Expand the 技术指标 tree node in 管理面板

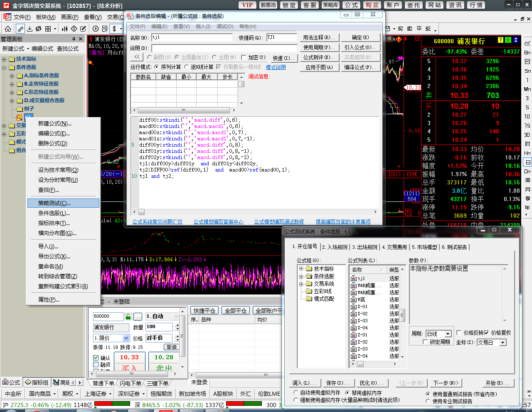click(x=4, y=59)
